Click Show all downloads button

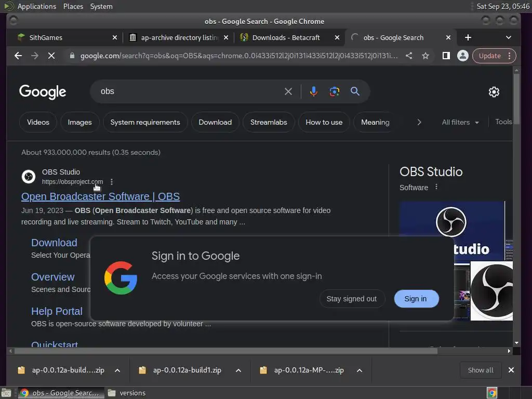[481, 370]
